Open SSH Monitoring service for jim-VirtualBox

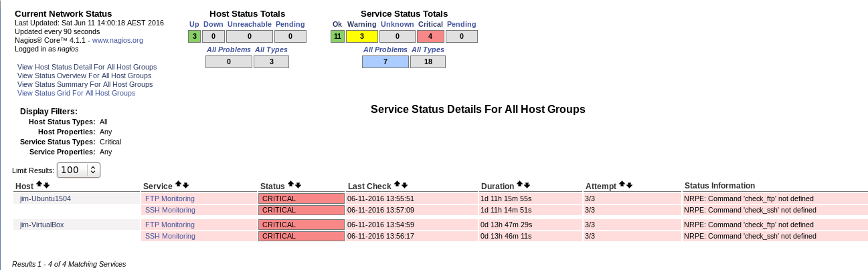(170, 236)
